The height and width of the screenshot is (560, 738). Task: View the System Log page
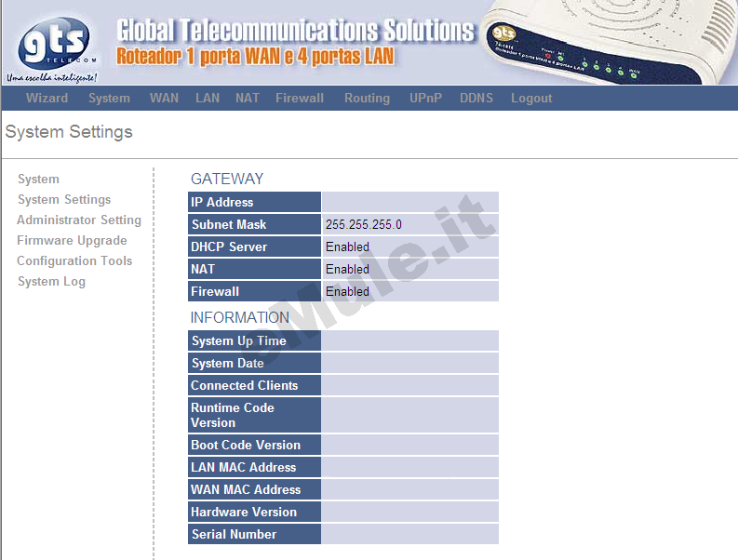tap(51, 282)
